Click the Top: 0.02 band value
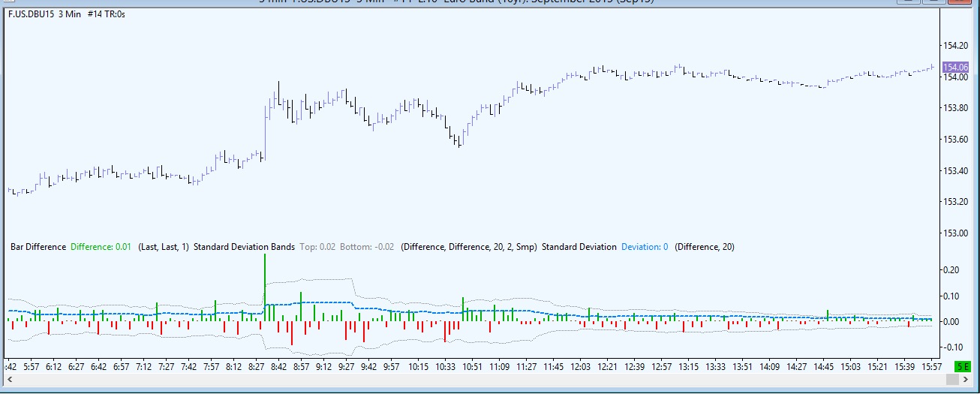 [x=317, y=247]
